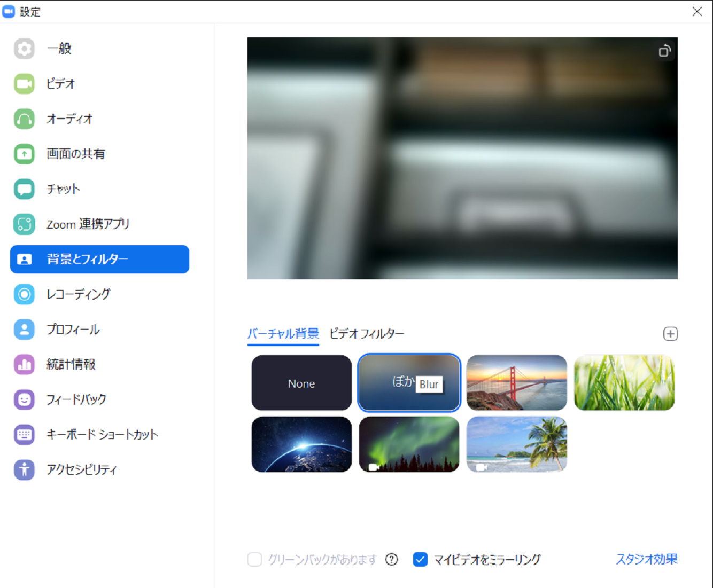Screen dimensions: 713x588
Task: Open 統計情報 settings section
Action: 99,365
